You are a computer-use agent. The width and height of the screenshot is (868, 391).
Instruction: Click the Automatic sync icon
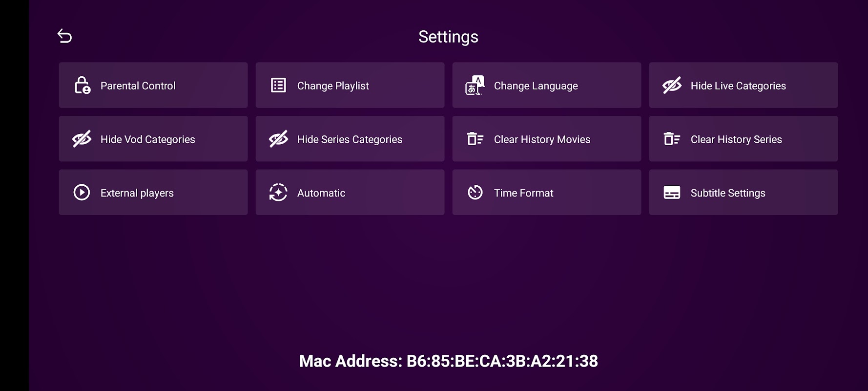click(x=278, y=192)
